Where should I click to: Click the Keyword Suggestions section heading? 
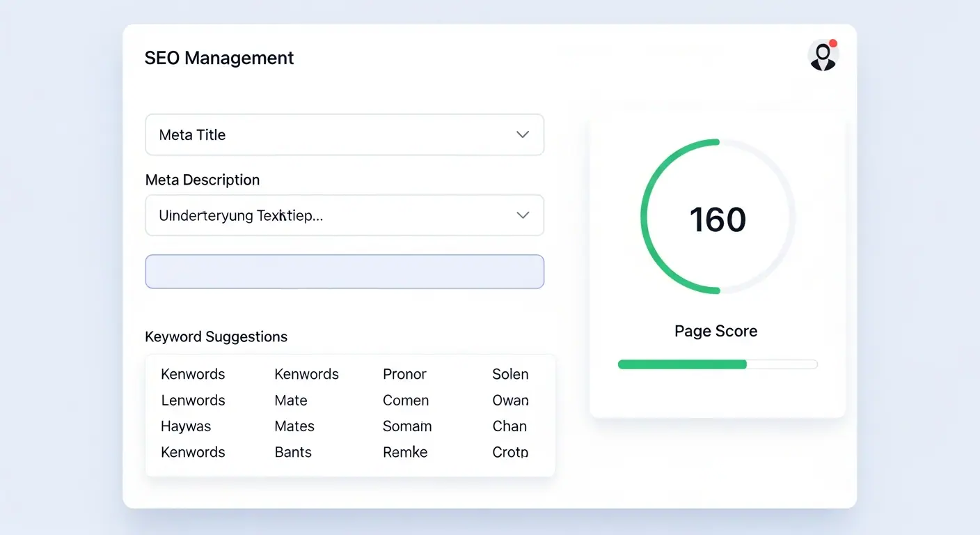(216, 336)
